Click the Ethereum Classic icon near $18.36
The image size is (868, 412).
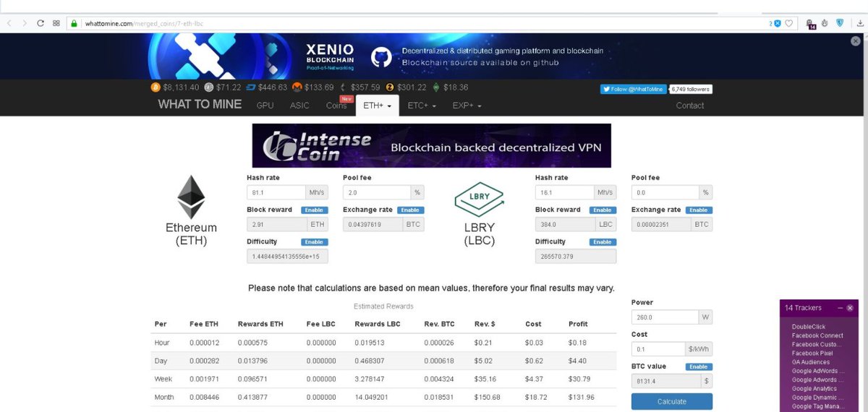436,87
